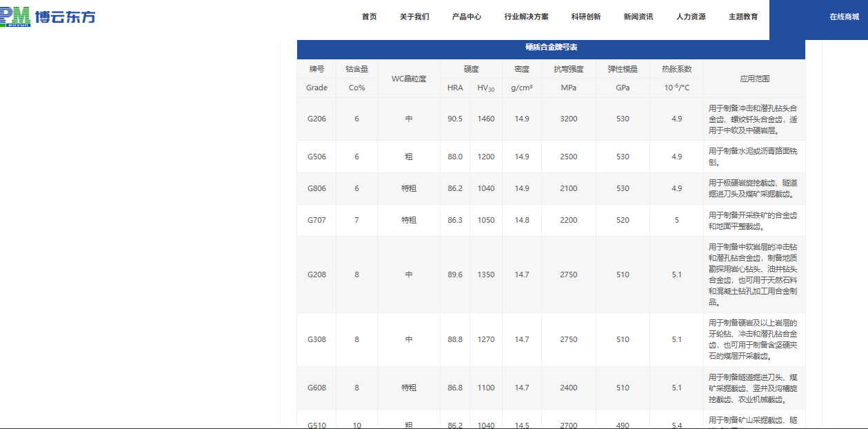Select grade cell G308
The image size is (868, 429).
coord(316,339)
